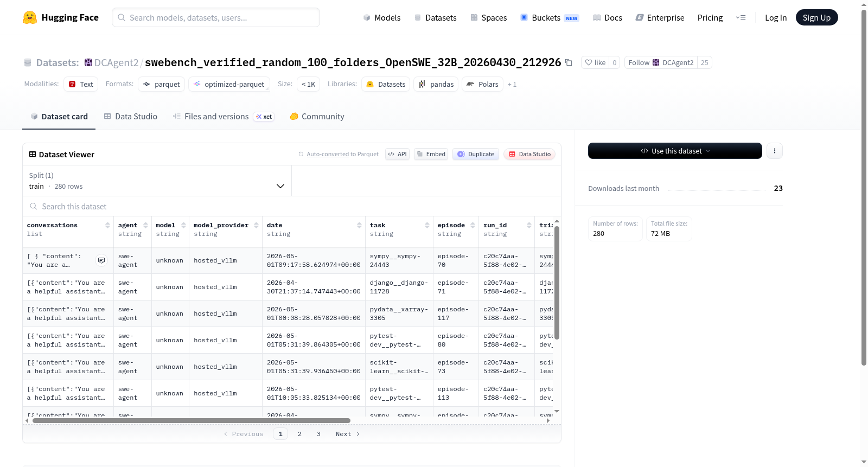Open Data Studio from the viewer header
This screenshot has height=467, width=868.
[529, 154]
